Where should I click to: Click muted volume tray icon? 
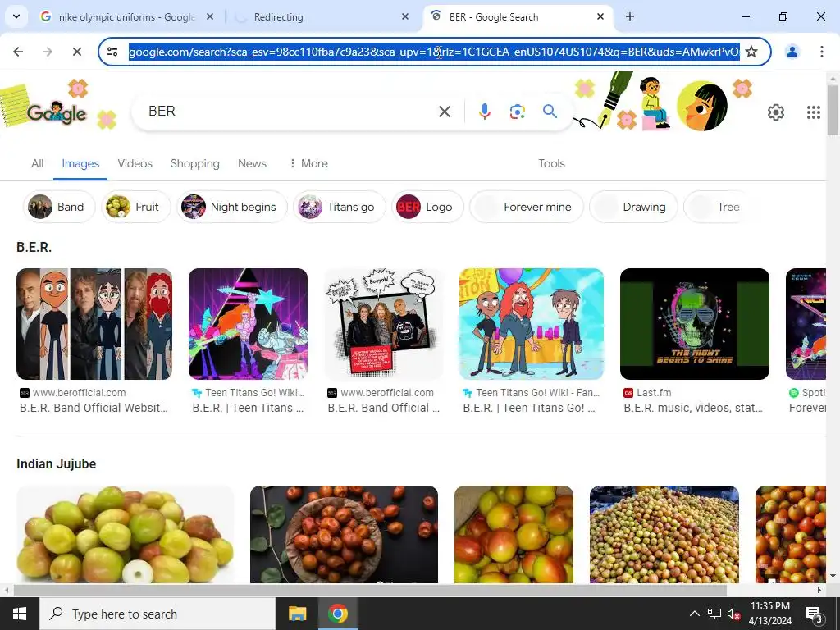tap(734, 614)
